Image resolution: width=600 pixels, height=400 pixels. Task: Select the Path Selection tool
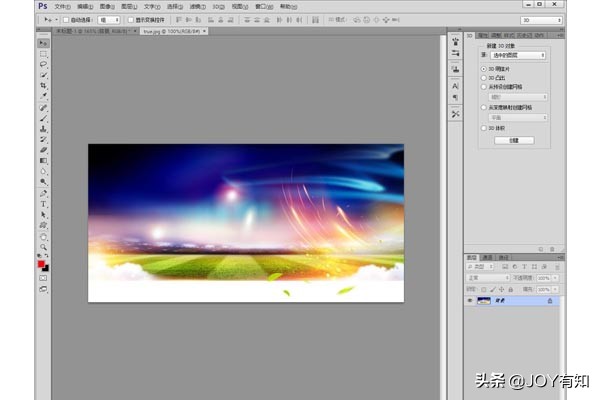click(x=43, y=215)
